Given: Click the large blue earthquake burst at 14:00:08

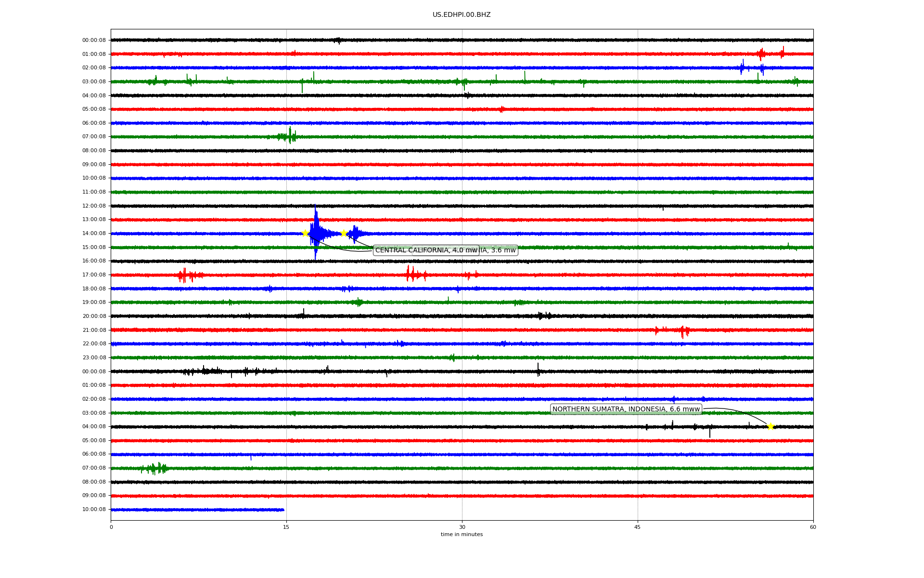Looking at the screenshot, I should click(x=316, y=233).
